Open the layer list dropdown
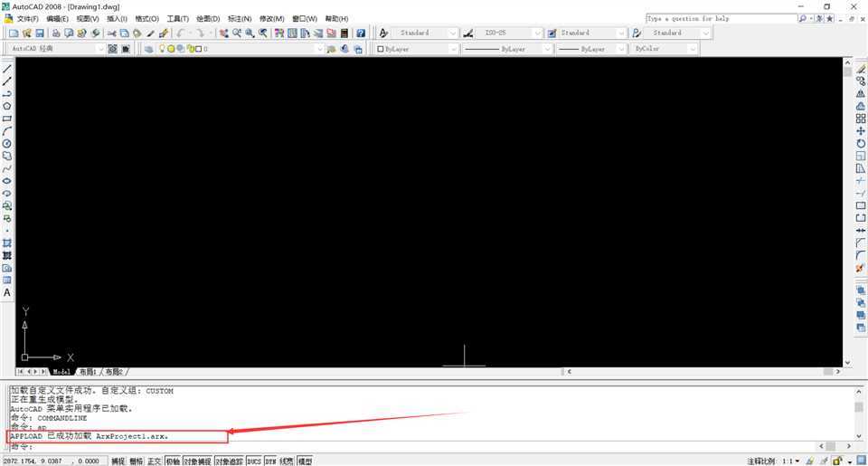 coord(319,49)
